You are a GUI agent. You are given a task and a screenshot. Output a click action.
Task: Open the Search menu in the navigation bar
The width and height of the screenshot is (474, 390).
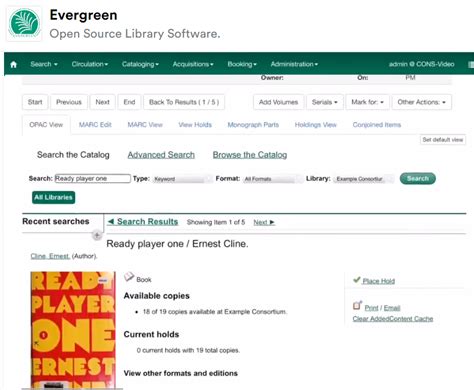pos(44,64)
